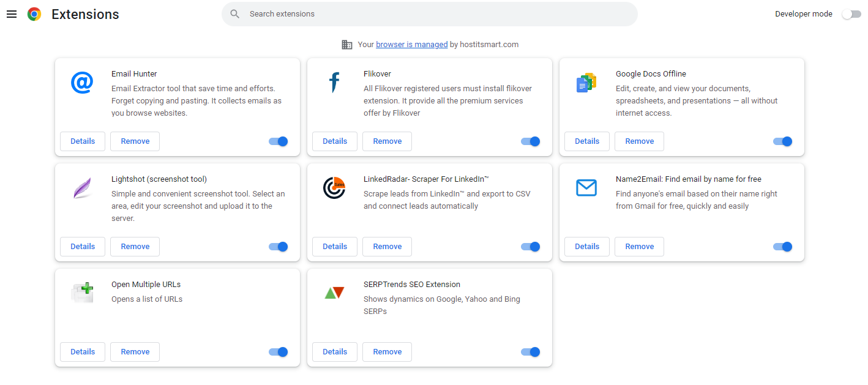Viewport: 868px width, 385px height.
Task: Click the 'Open Multiple URLs' title
Action: pyautogui.click(x=146, y=285)
